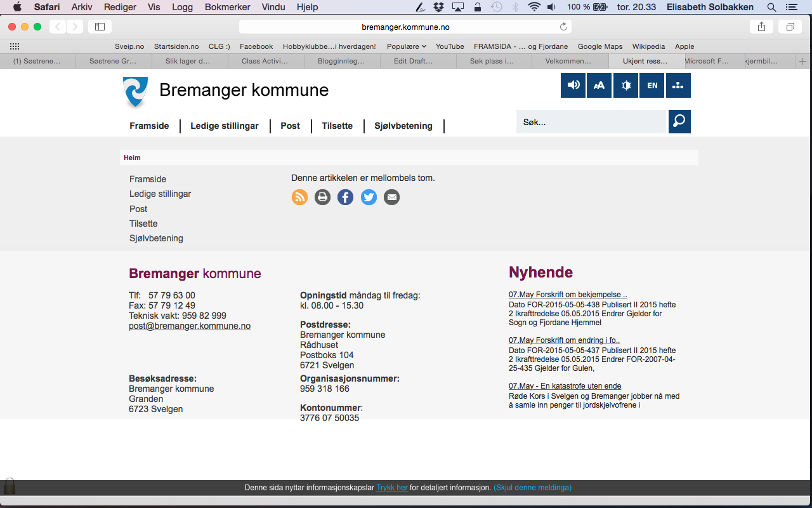The height and width of the screenshot is (508, 812).
Task: Click the post@bremanger.kommune.no email link
Action: tap(190, 326)
